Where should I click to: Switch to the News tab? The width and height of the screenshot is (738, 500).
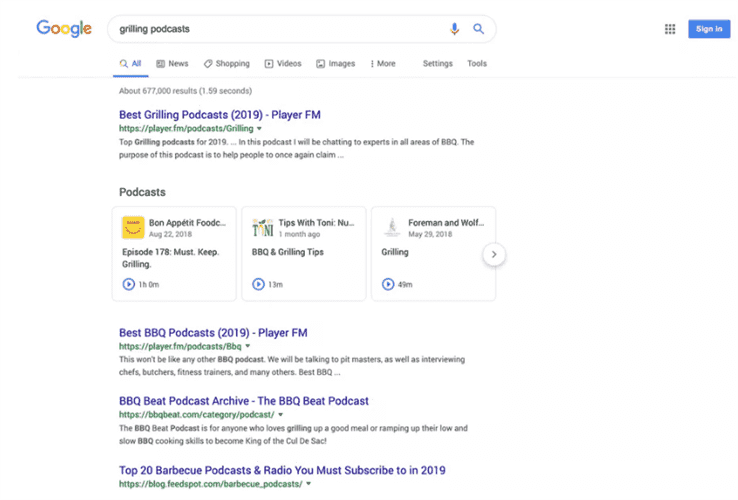coord(172,64)
